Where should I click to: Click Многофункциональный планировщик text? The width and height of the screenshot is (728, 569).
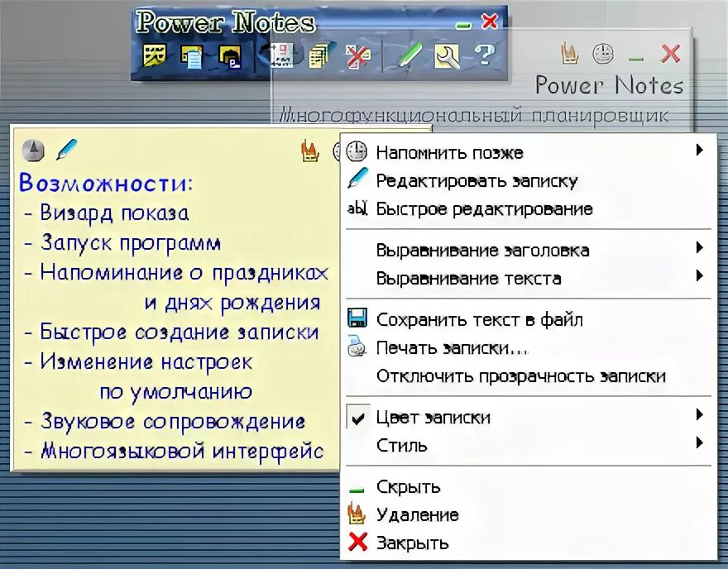point(474,115)
